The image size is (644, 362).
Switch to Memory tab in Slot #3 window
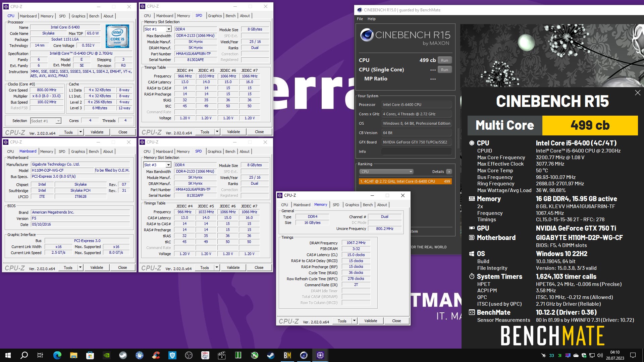[x=183, y=152]
